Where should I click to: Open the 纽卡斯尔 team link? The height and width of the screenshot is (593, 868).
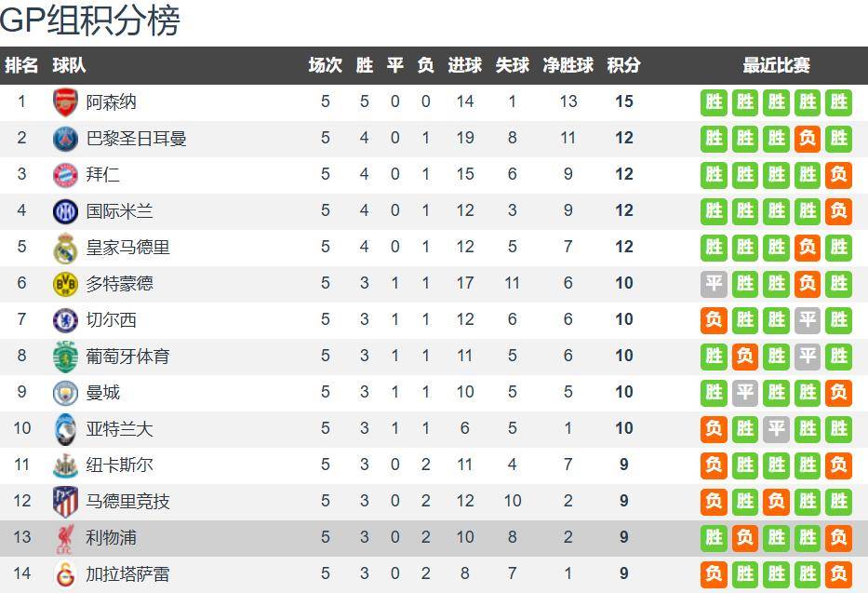(x=119, y=465)
